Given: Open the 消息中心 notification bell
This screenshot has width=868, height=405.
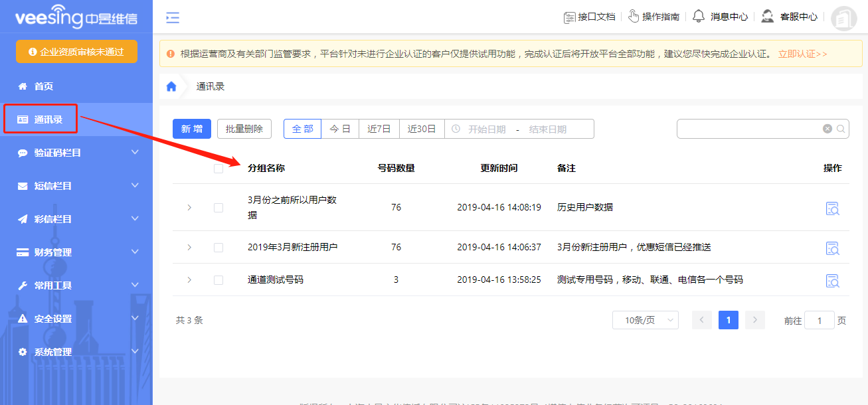Looking at the screenshot, I should point(698,17).
